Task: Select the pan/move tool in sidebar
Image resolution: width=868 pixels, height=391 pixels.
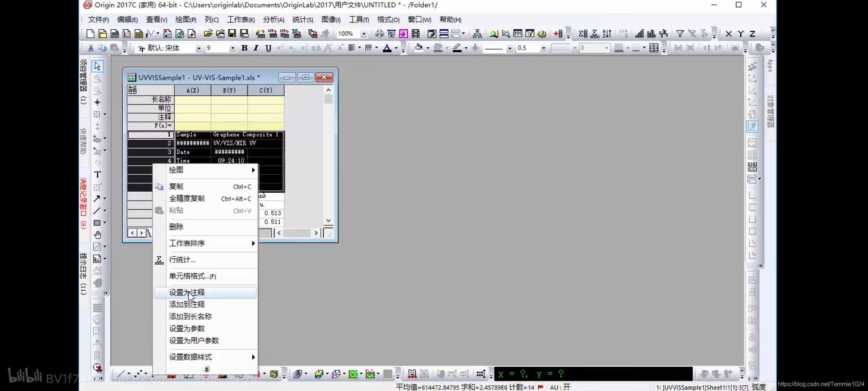Action: click(97, 235)
